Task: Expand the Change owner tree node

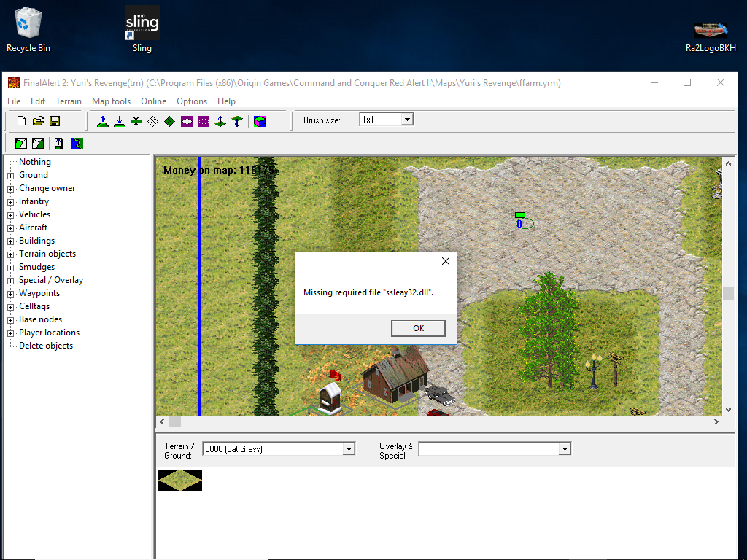Action: click(10, 189)
